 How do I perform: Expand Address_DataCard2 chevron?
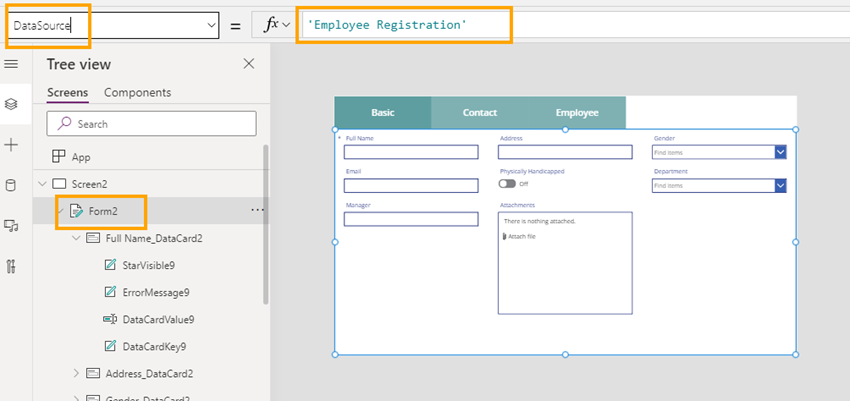click(x=76, y=373)
